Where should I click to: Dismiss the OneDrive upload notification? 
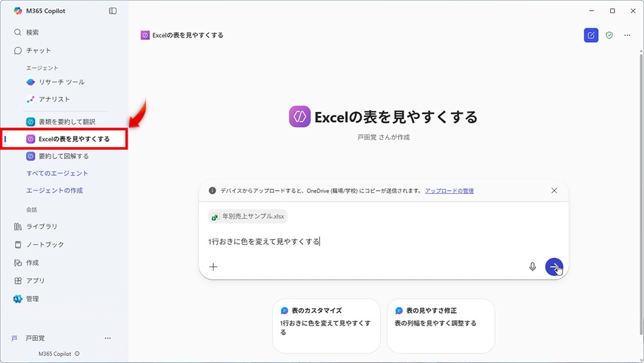[x=554, y=191]
